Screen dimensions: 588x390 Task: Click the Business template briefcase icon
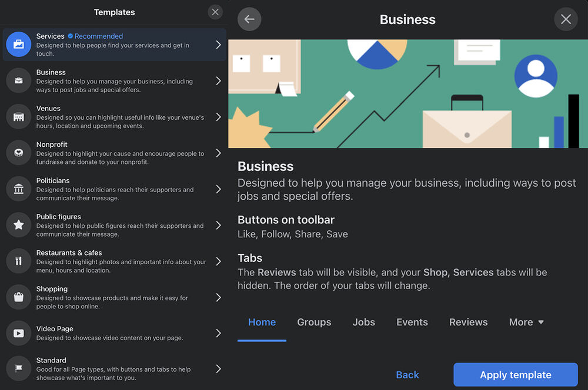(18, 80)
